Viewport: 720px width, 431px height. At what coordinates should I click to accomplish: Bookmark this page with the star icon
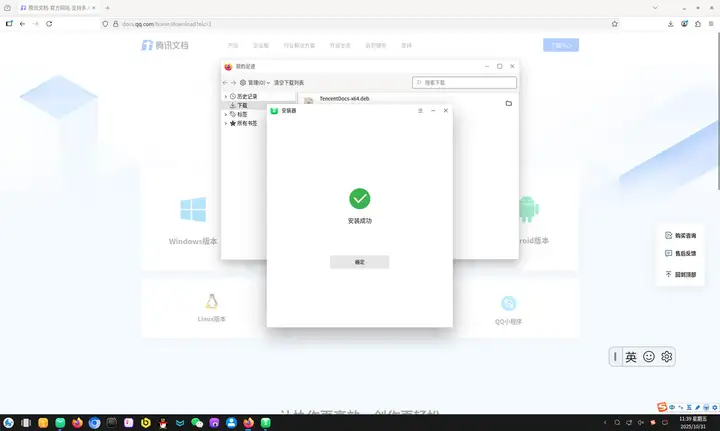614,24
